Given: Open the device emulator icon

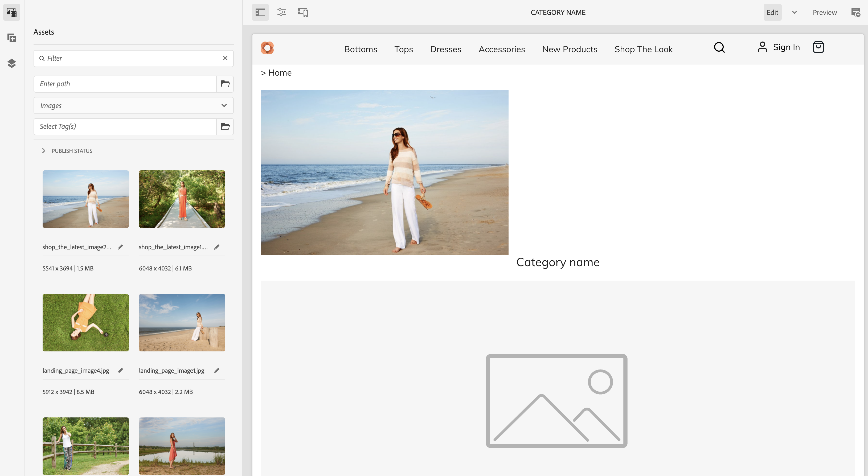Looking at the screenshot, I should coord(303,13).
